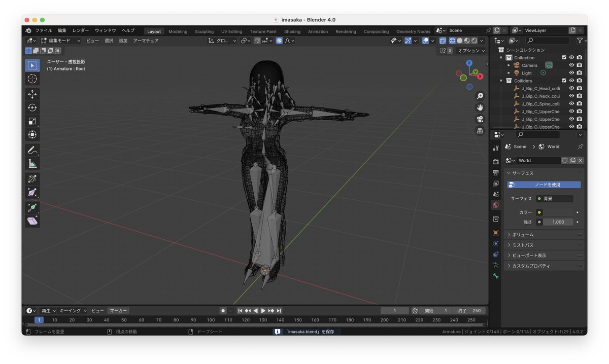This screenshot has width=609, height=364.
Task: Open the オプション dropdown
Action: click(x=471, y=51)
